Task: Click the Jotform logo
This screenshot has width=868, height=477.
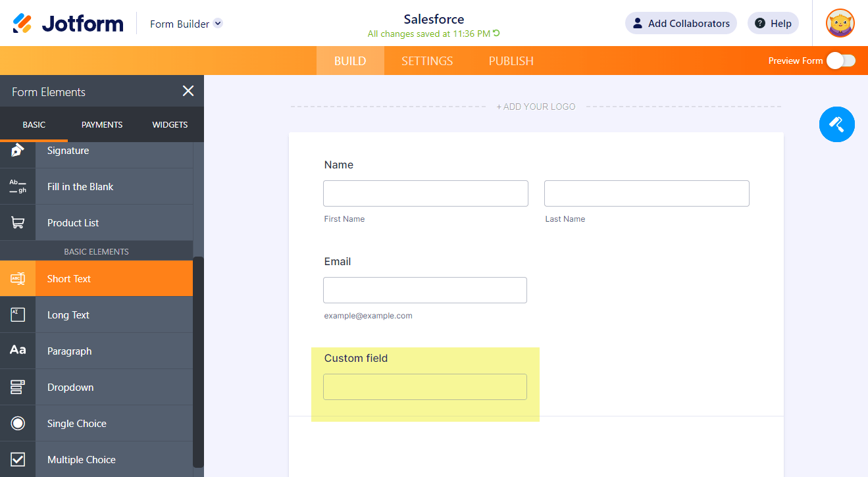Action: [68, 24]
